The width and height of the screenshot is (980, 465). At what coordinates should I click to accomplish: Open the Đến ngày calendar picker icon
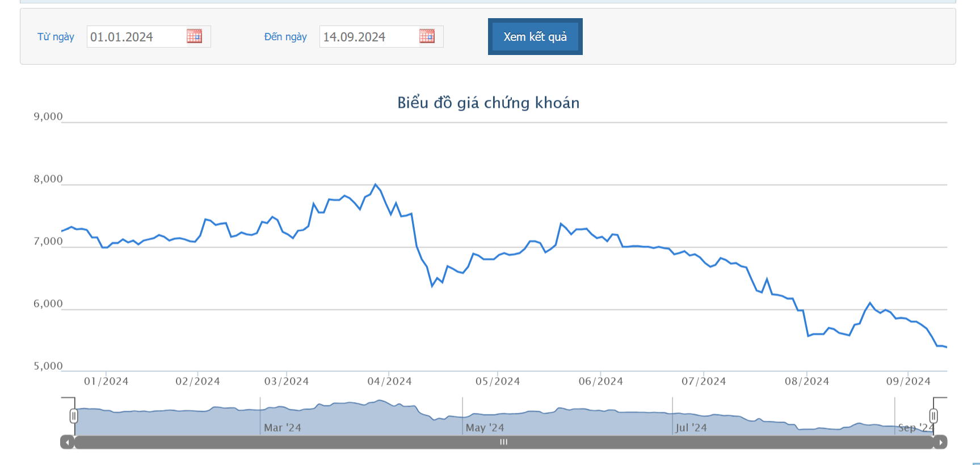click(x=427, y=36)
